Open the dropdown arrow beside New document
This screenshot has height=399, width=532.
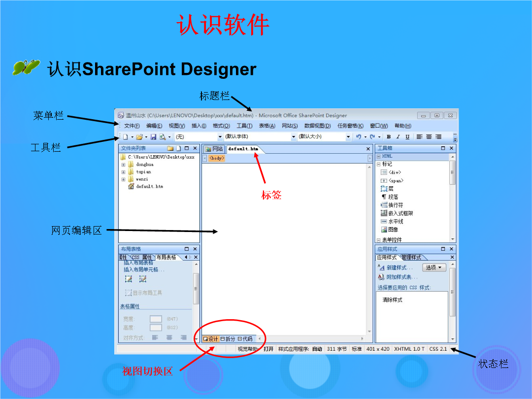click(x=132, y=137)
